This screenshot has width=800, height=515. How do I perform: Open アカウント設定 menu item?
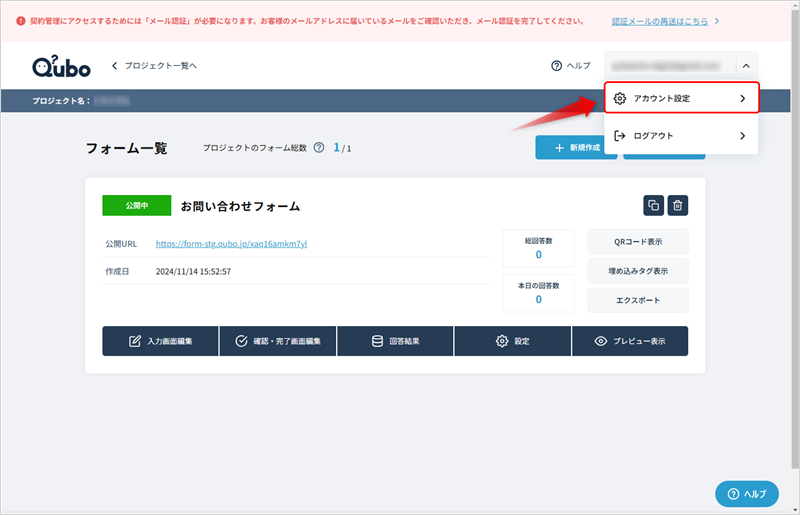pyautogui.click(x=682, y=98)
